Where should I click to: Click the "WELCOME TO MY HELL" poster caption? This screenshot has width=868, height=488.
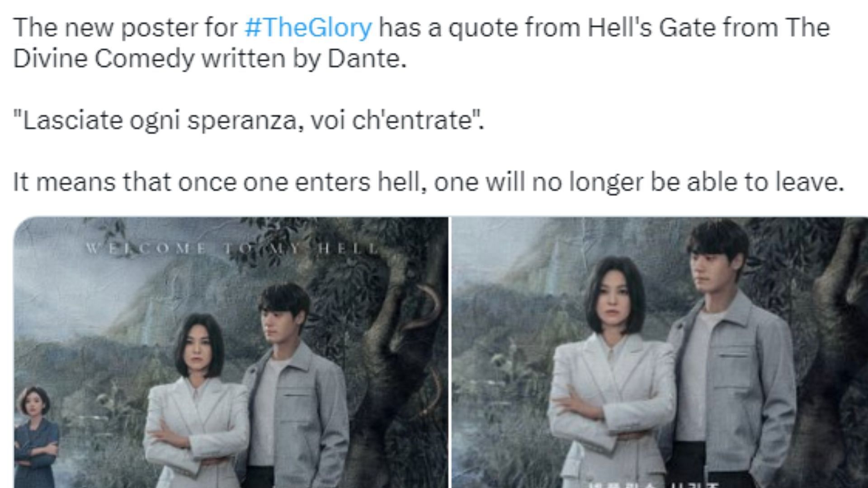pos(232,248)
